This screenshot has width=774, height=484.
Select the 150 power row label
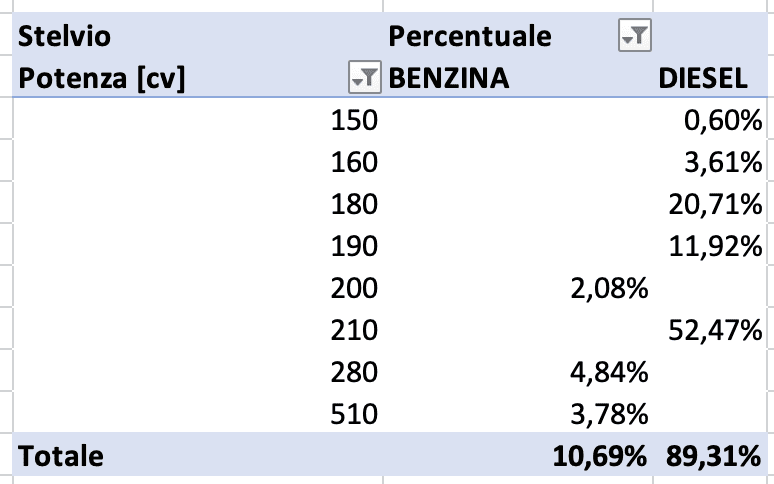pyautogui.click(x=354, y=121)
